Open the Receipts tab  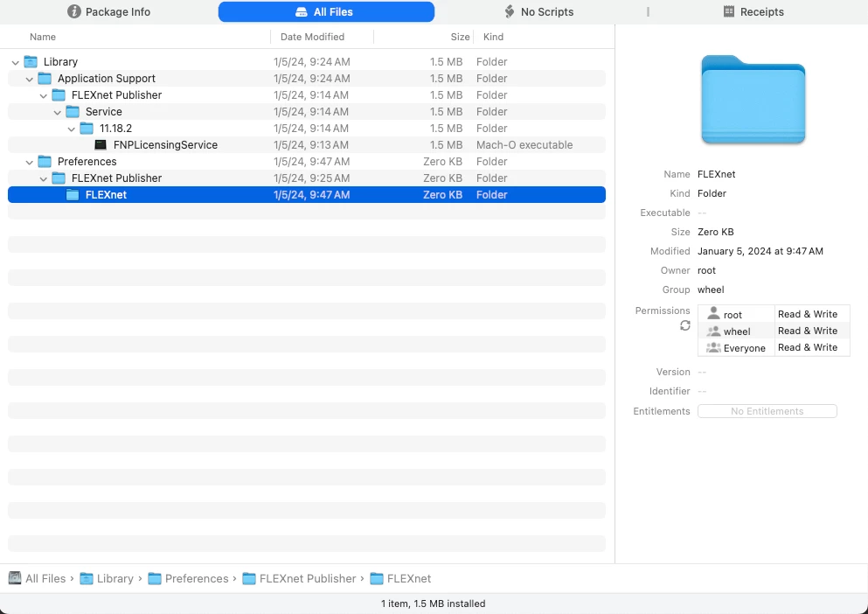[753, 11]
